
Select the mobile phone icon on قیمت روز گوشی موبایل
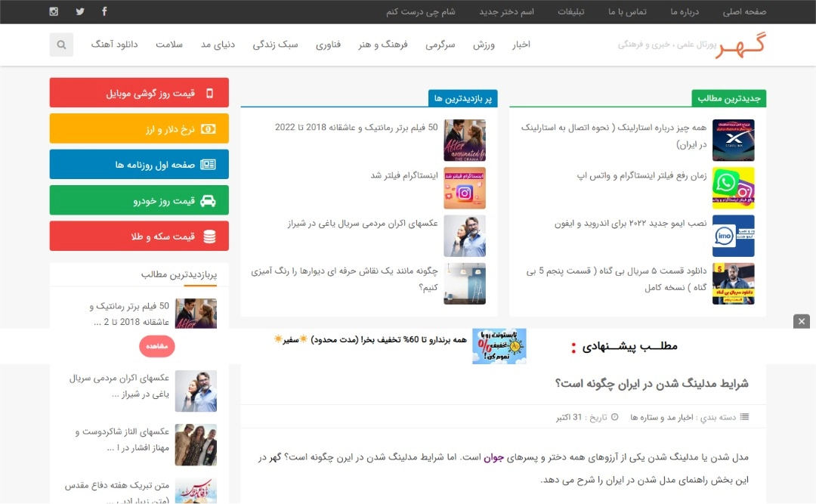(211, 93)
